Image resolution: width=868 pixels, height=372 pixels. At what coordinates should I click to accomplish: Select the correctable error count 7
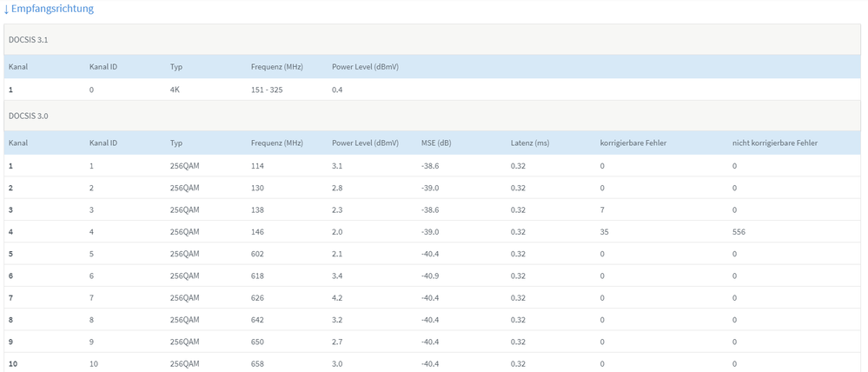(x=602, y=209)
